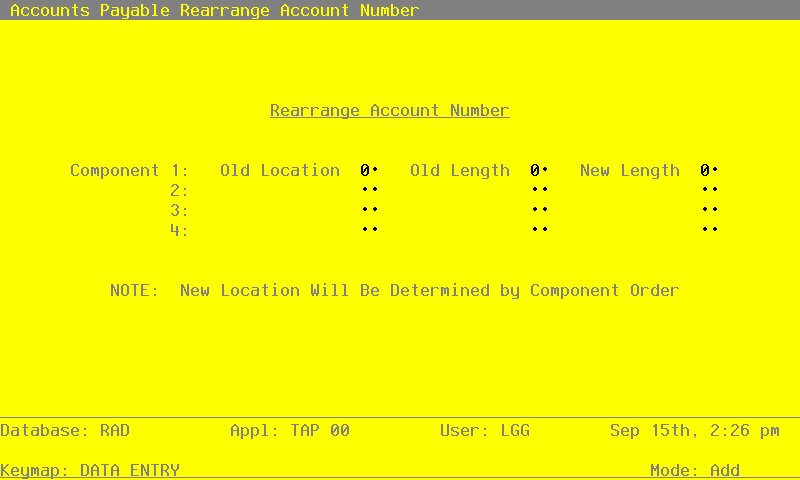Click the 'New Length' label
The image size is (800, 480).
(x=630, y=170)
